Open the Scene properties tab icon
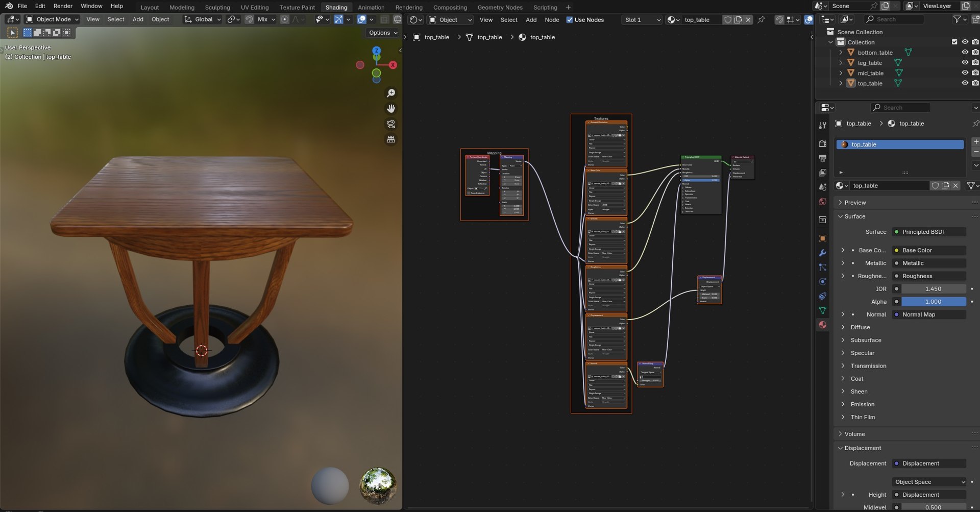980x512 pixels. coord(822,187)
